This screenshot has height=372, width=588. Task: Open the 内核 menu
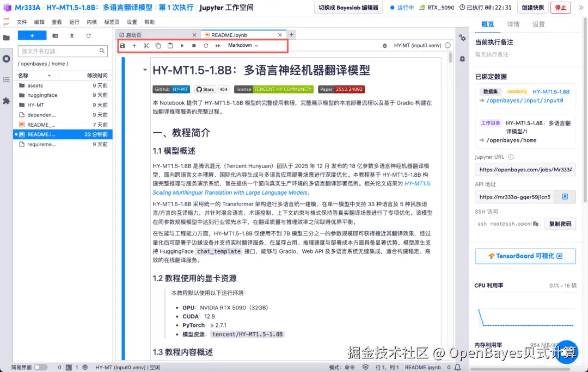[92, 22]
